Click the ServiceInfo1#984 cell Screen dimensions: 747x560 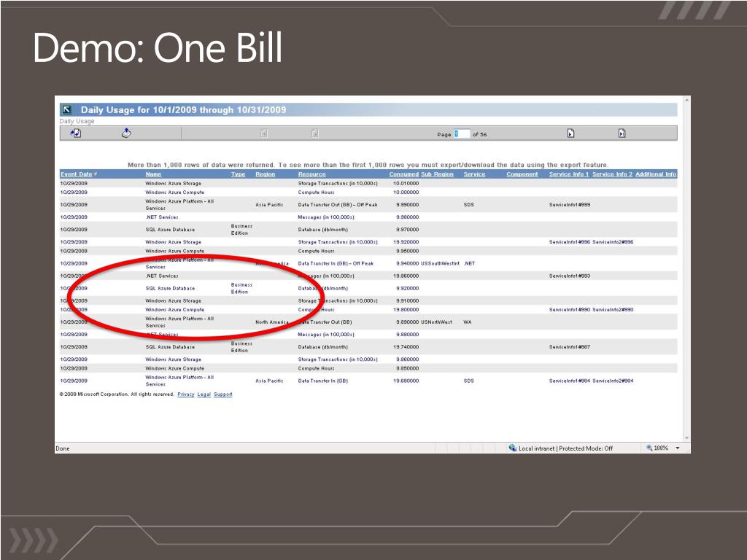[x=569, y=381]
